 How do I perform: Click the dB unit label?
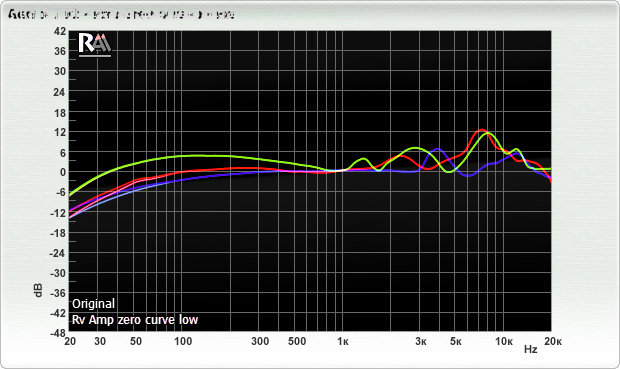click(38, 290)
